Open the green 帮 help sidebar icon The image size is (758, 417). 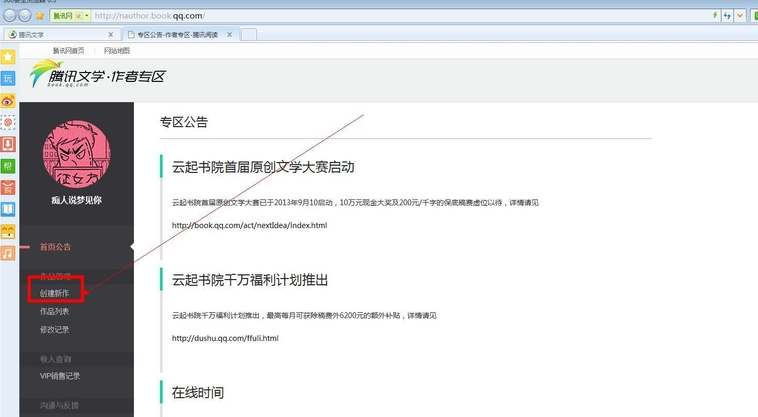click(8, 166)
